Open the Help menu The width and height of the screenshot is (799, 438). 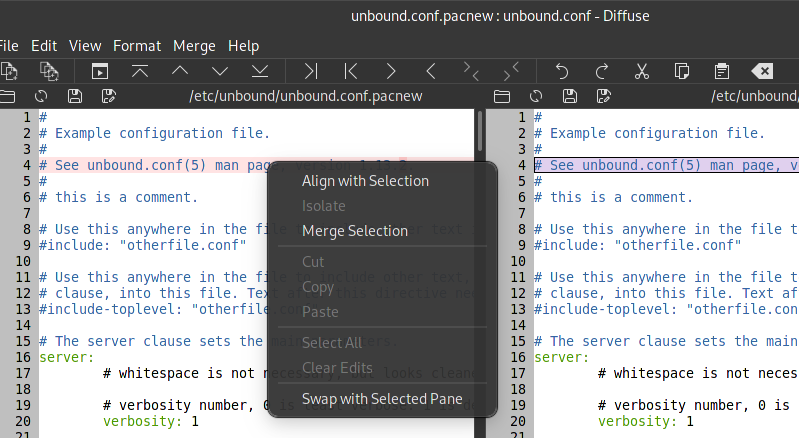click(244, 46)
